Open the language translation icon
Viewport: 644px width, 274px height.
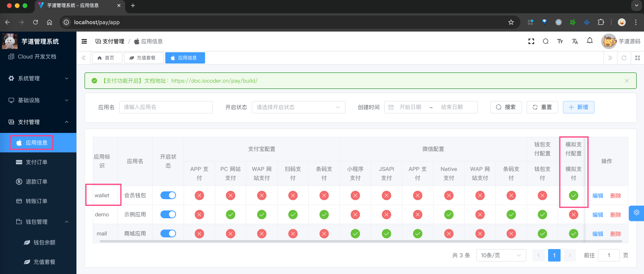click(x=575, y=41)
